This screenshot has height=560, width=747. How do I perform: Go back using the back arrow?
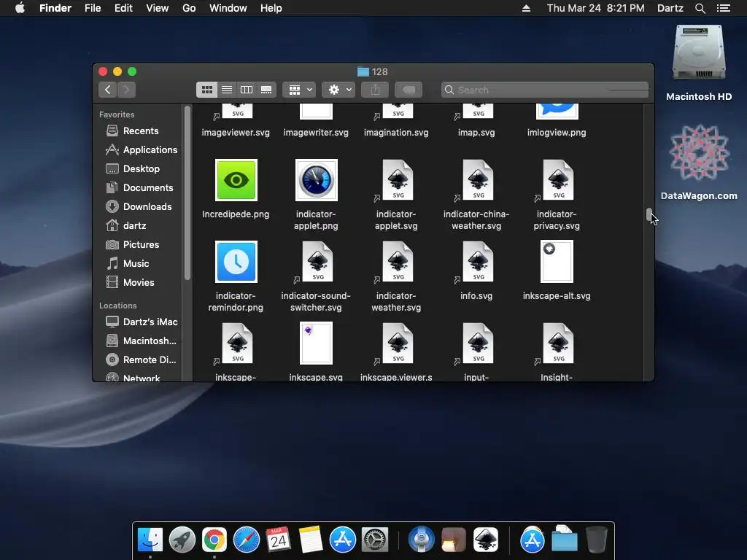tap(108, 90)
